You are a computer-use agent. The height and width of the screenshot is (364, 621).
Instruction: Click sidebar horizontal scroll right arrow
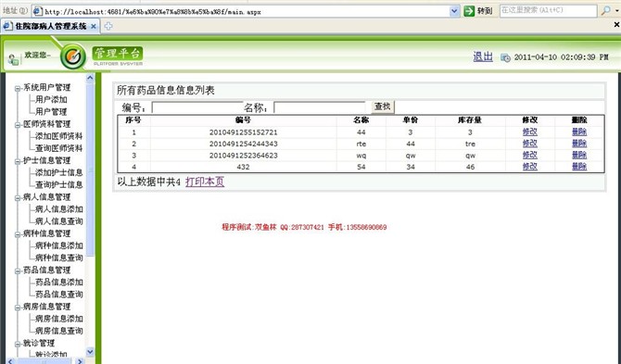click(80, 361)
